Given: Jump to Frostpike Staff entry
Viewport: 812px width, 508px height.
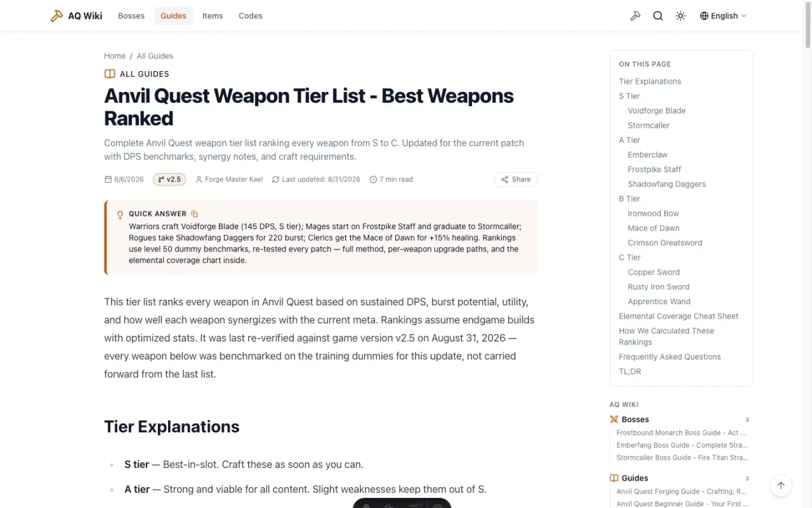Looking at the screenshot, I should 654,170.
